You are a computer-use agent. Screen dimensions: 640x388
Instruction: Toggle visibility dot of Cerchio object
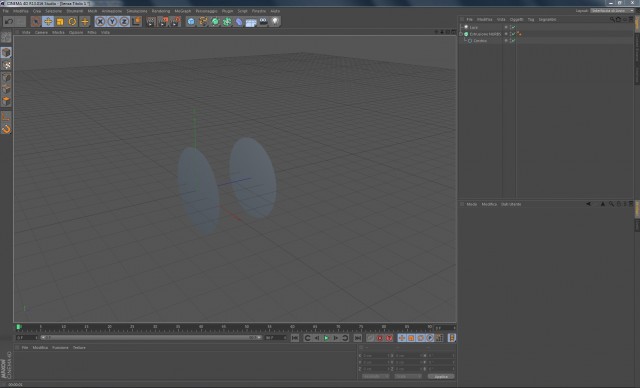(506, 41)
